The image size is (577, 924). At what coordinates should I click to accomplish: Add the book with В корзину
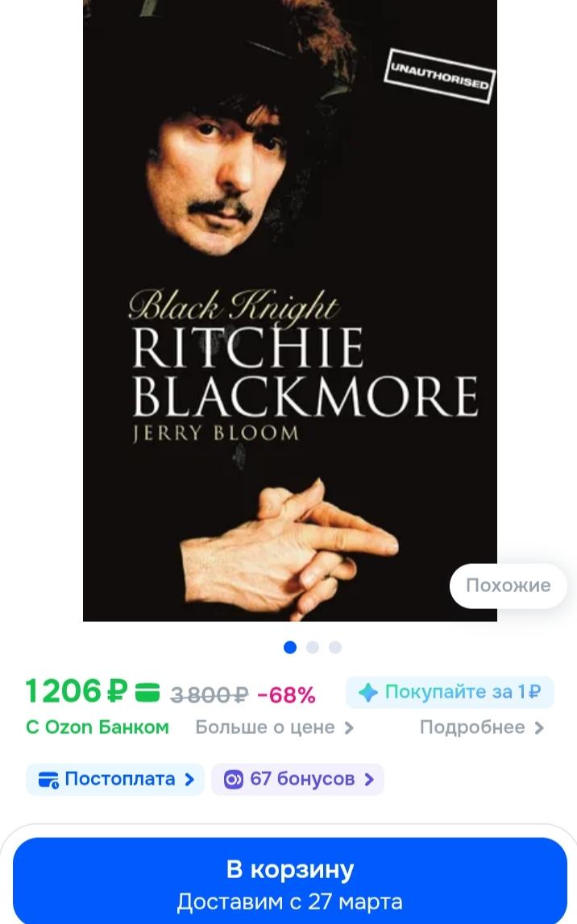[x=290, y=881]
